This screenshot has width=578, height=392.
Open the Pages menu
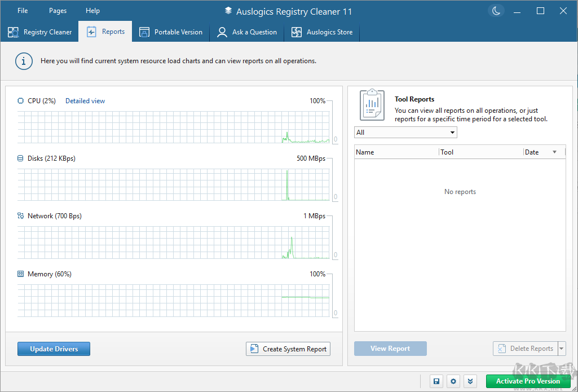pos(58,11)
